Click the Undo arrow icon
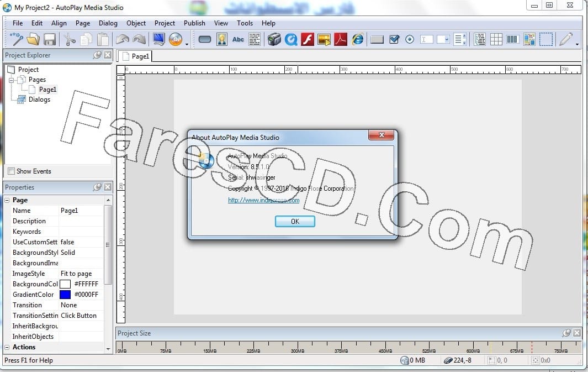 pos(123,39)
